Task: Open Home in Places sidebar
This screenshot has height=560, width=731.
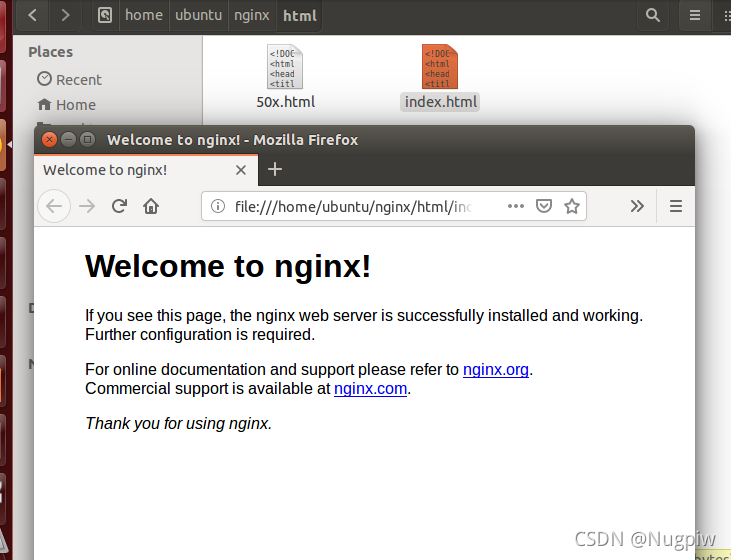Action: point(67,105)
